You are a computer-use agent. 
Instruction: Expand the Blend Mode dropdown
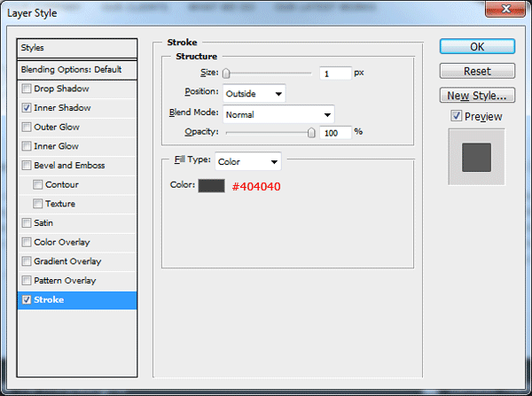(278, 113)
